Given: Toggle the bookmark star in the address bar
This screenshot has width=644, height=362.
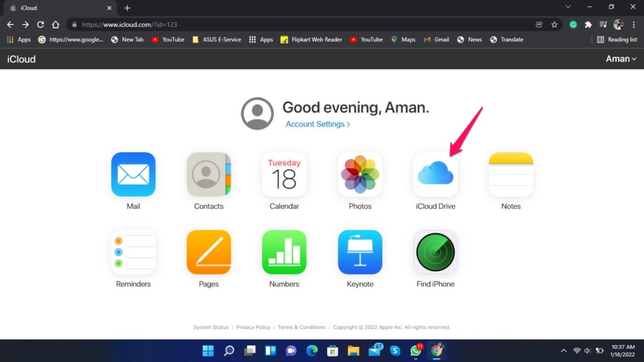Looking at the screenshot, I should (x=554, y=24).
